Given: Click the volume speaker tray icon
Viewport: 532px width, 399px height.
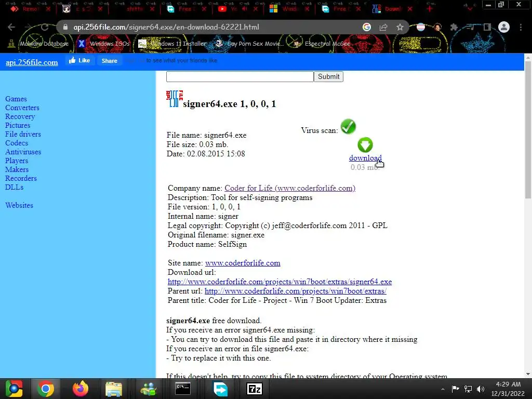Looking at the screenshot, I should click(x=480, y=389).
